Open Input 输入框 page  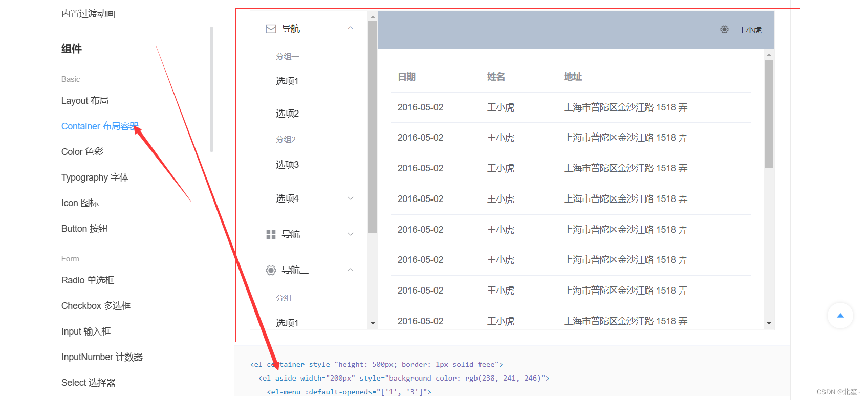point(86,331)
